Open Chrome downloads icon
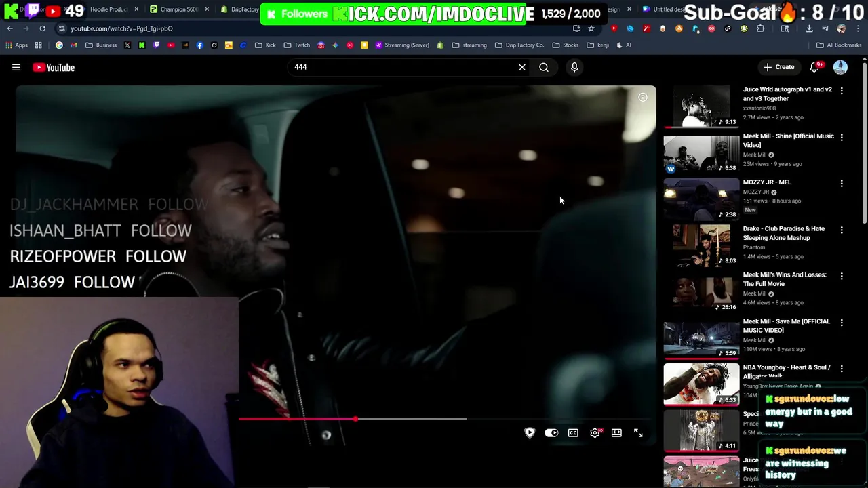This screenshot has height=488, width=868. click(809, 28)
